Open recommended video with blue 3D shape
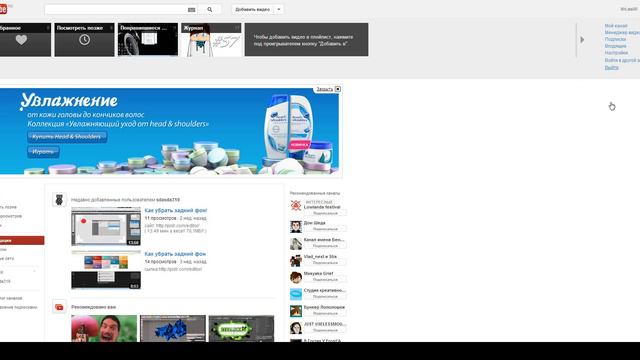This screenshot has height=360, width=640. click(x=173, y=329)
